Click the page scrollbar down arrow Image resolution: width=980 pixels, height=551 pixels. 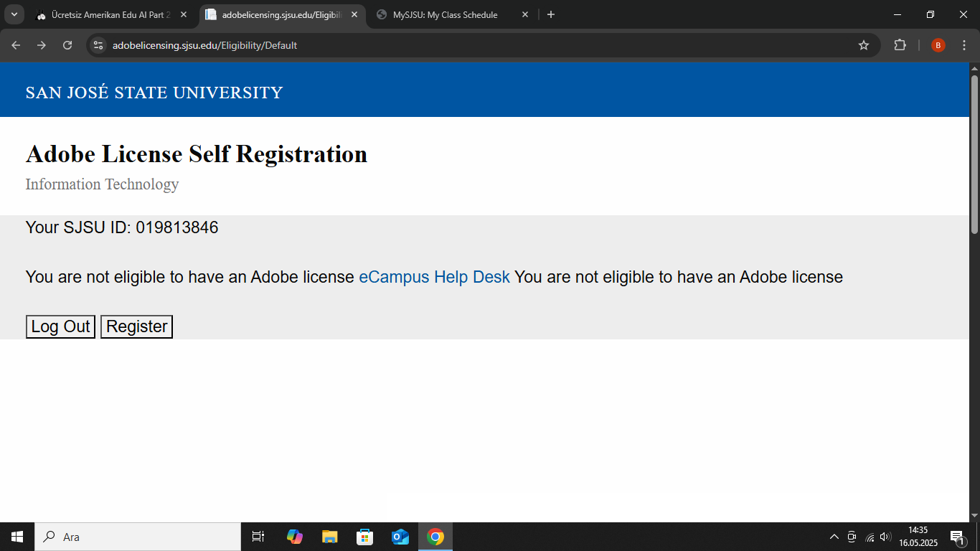coord(974,516)
